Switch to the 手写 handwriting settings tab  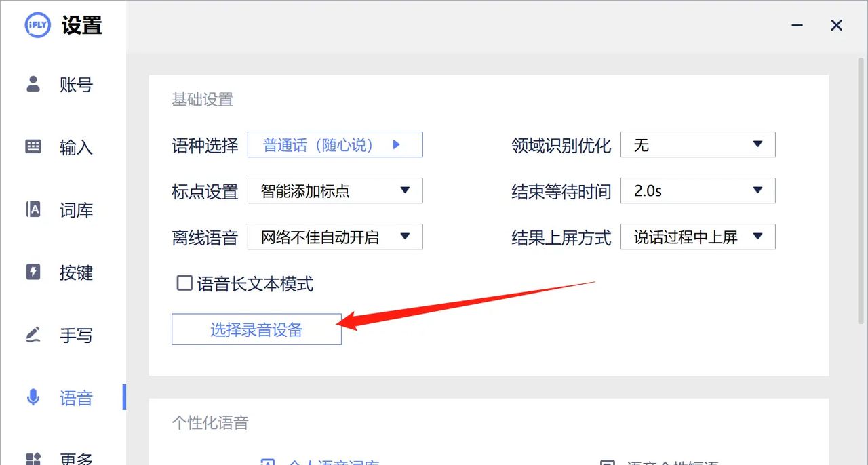77,336
